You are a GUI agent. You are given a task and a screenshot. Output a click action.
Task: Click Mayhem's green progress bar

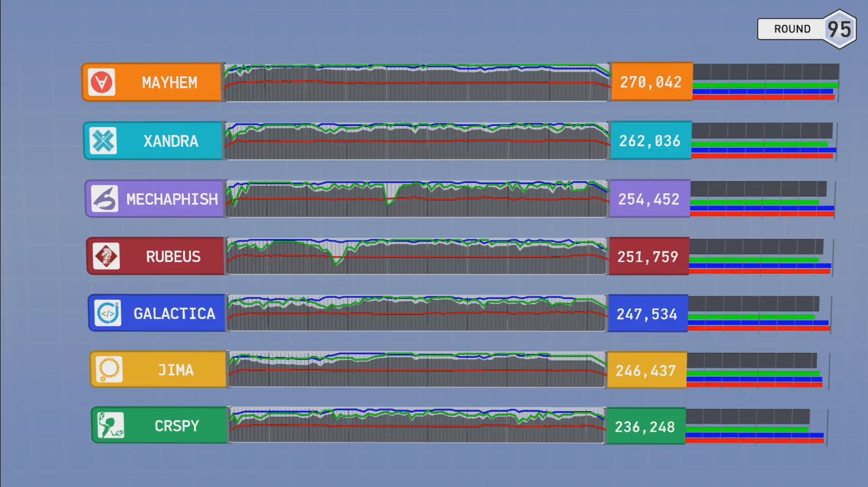click(x=765, y=86)
